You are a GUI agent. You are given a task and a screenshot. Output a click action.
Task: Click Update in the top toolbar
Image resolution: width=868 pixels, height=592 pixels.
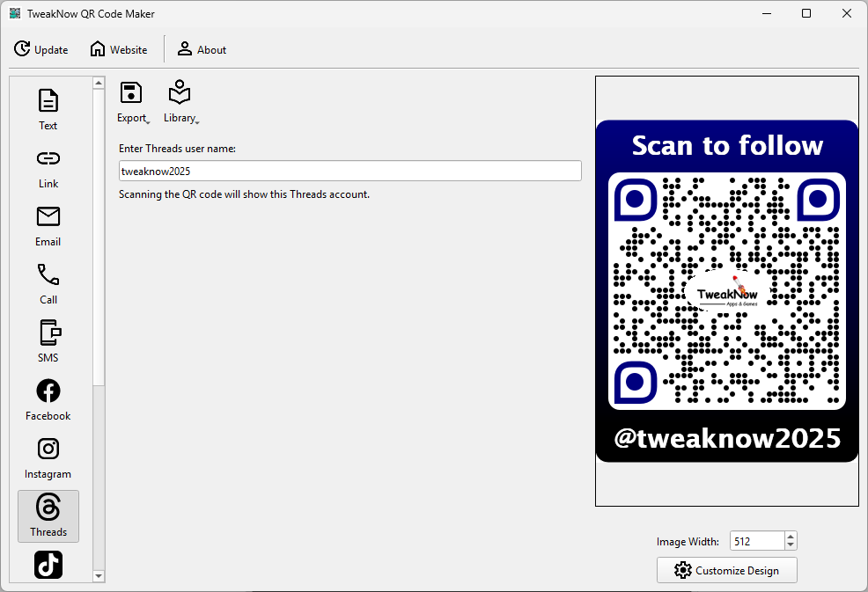point(41,49)
